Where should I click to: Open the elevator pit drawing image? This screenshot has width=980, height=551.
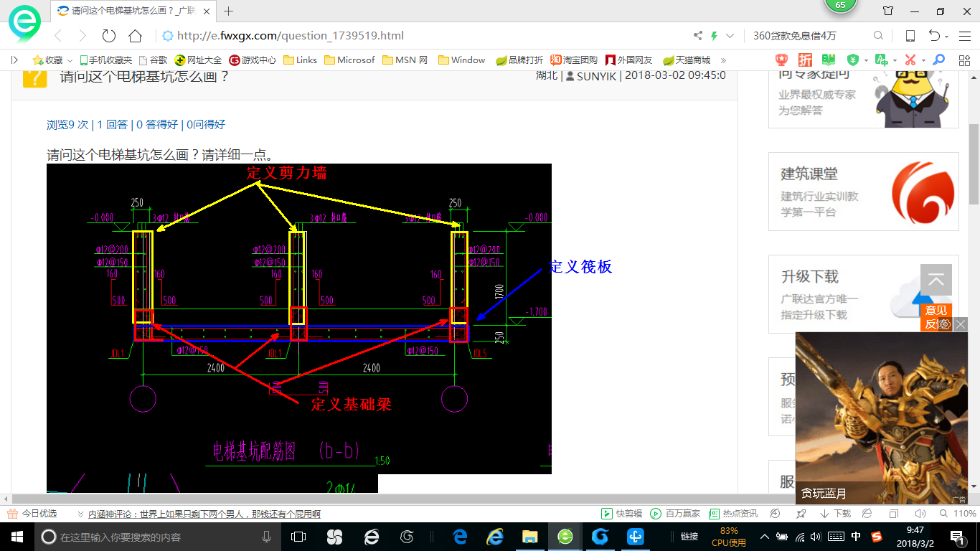click(299, 319)
